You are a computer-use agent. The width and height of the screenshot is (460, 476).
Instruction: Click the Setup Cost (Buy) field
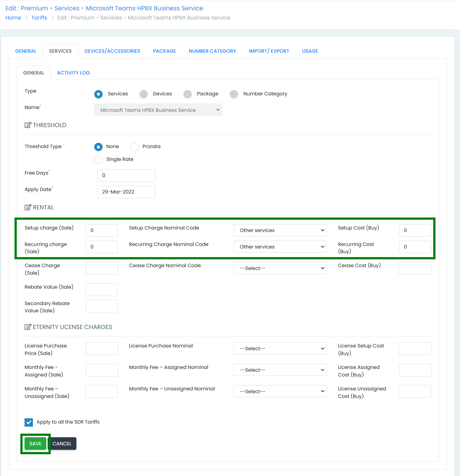415,230
